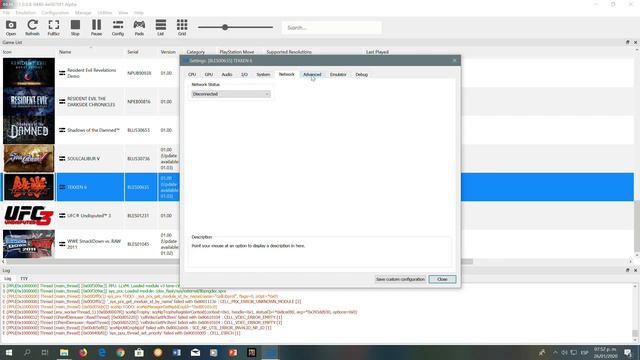640x360 pixels.
Task: Open the Manage menu
Action: tap(83, 13)
